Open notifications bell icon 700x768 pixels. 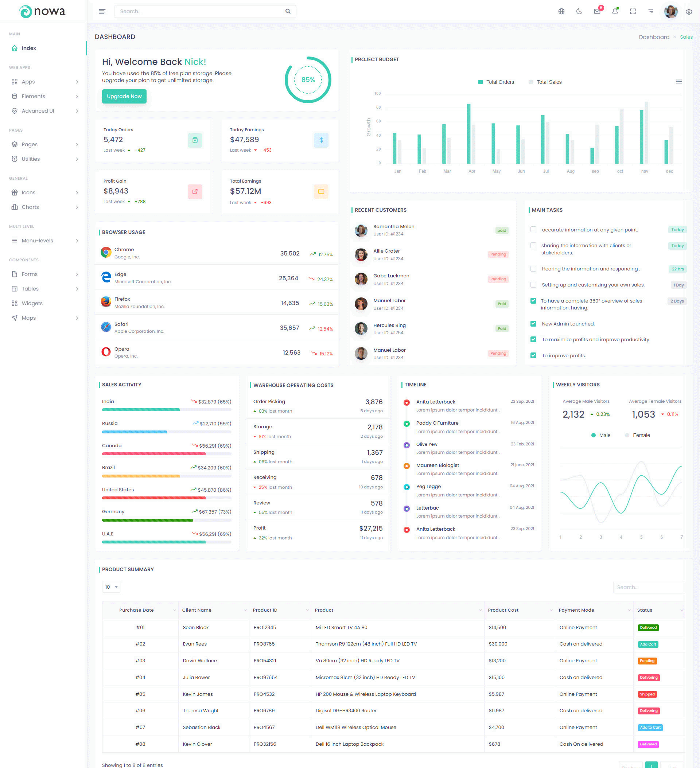615,11
